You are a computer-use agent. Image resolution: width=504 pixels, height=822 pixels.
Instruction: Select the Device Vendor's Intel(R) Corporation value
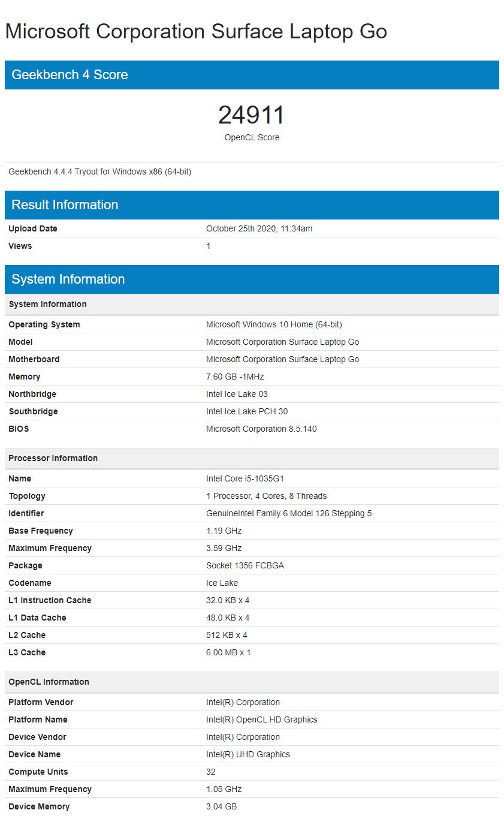(x=243, y=737)
